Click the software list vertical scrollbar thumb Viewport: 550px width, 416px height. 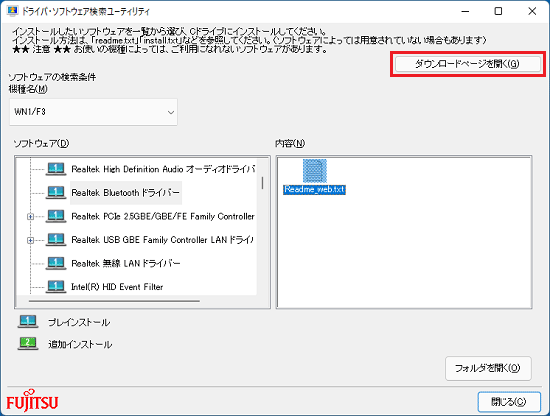coord(262,183)
